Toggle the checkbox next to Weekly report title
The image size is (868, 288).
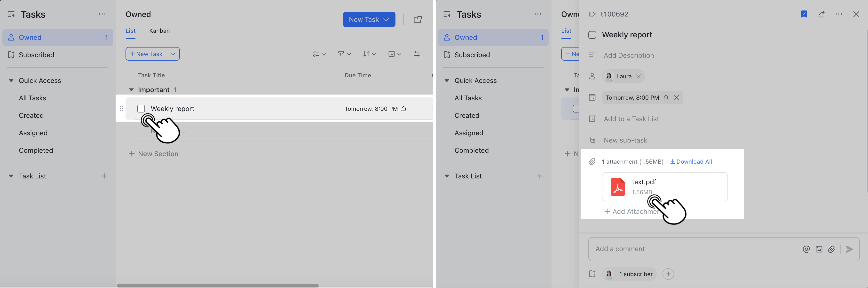click(592, 34)
